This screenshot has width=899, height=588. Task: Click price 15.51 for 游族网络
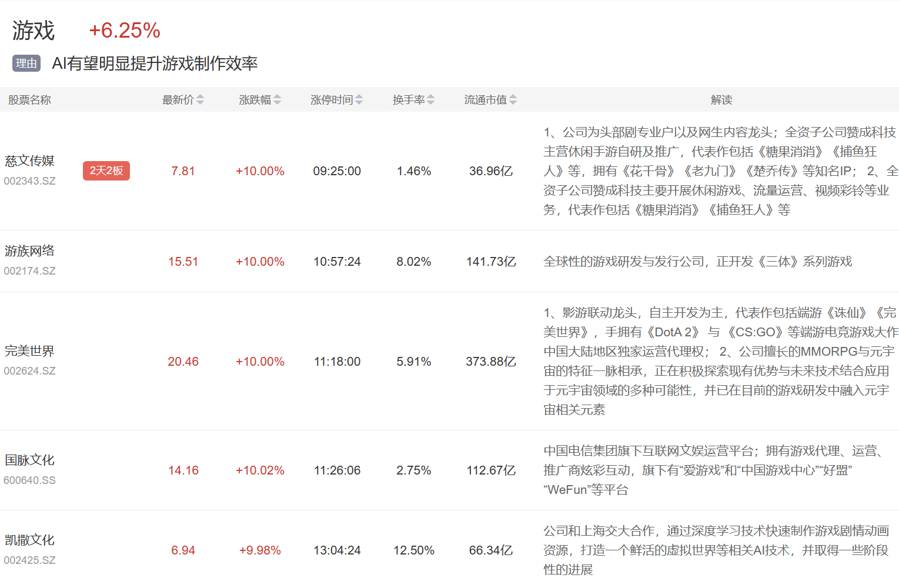[x=183, y=262]
